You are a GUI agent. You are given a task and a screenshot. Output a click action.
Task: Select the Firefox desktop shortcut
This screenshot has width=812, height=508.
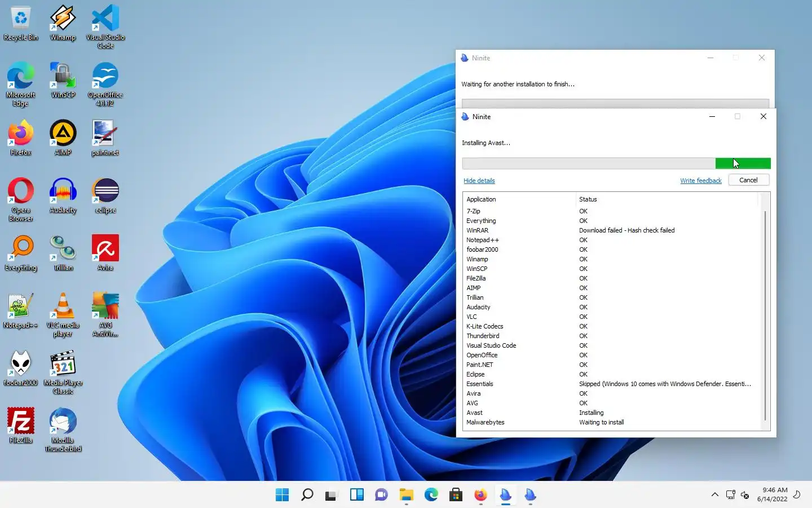point(21,138)
